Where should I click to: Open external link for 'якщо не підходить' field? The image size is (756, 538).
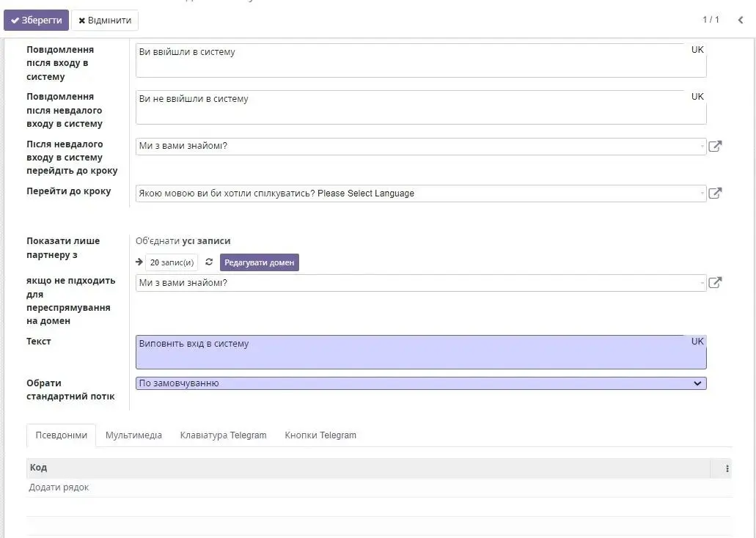[715, 283]
